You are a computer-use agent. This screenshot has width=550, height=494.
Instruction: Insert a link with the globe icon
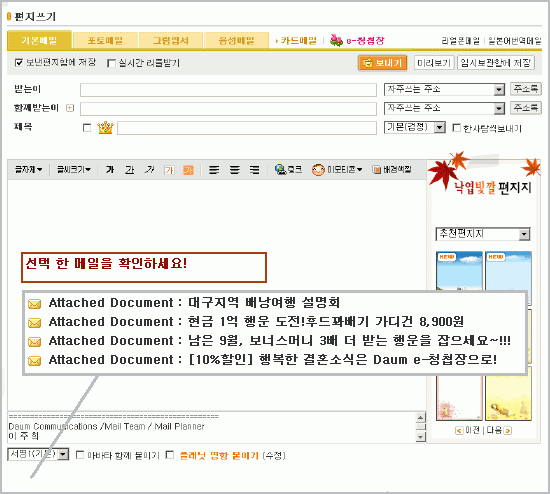click(281, 170)
